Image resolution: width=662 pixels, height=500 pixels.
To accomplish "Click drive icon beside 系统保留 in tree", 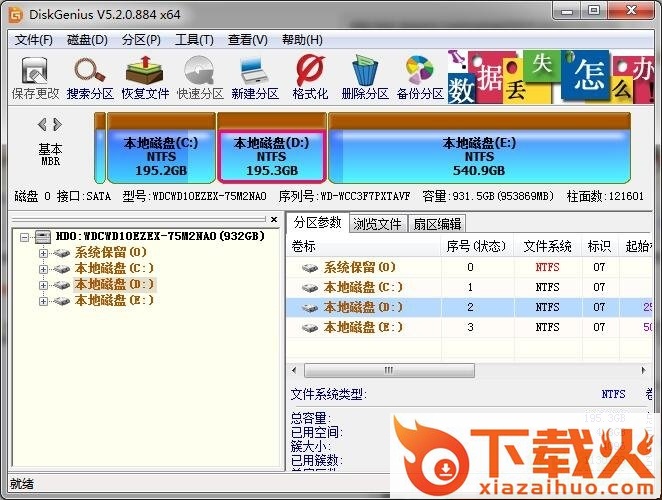I will click(61, 253).
